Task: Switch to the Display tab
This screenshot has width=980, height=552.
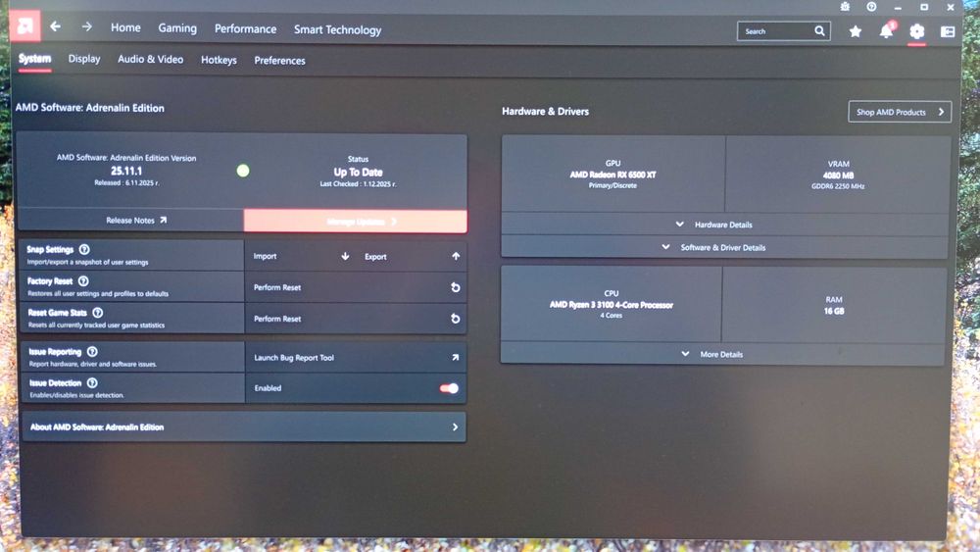Action: click(84, 59)
